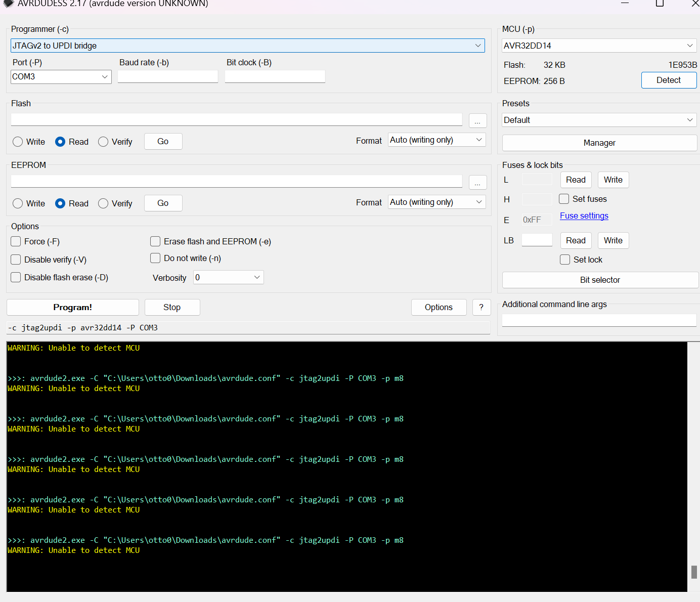The image size is (700, 602).
Task: Select Flash Verify radio button
Action: (103, 142)
